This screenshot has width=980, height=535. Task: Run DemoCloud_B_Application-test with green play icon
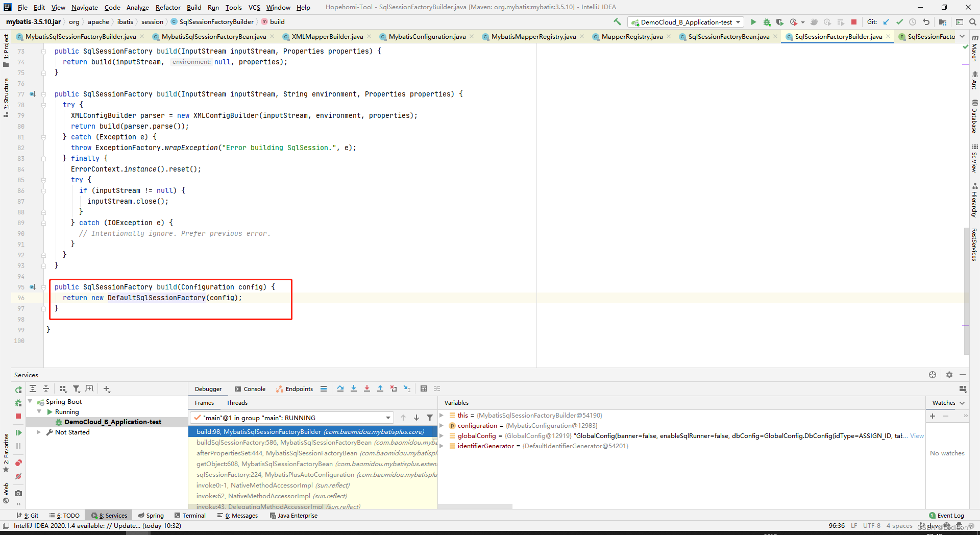753,22
